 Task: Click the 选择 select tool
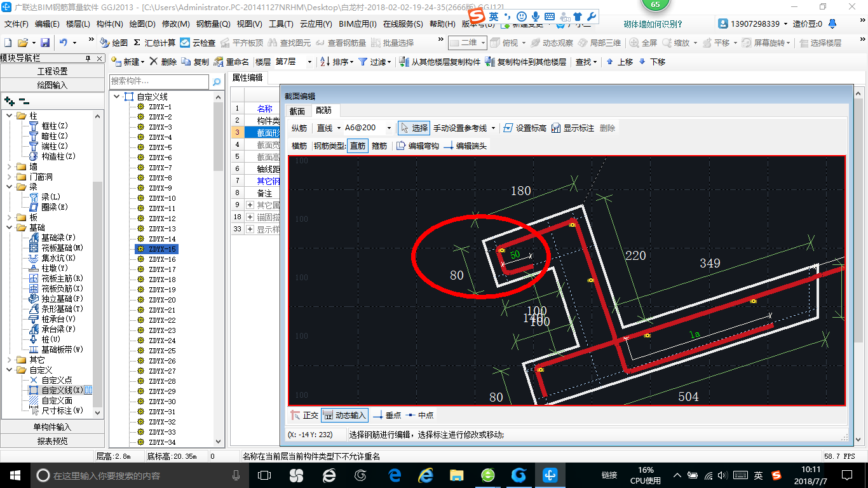[414, 128]
